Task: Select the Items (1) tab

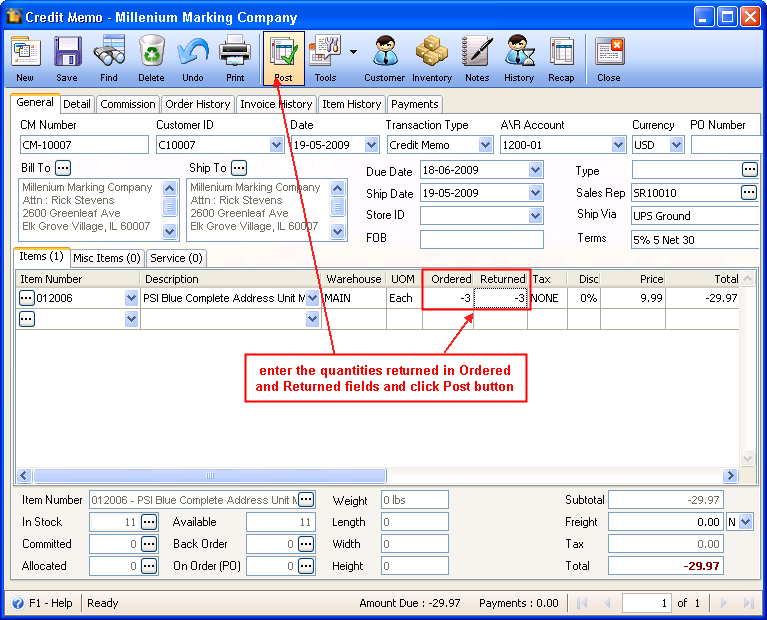Action: coord(42,256)
